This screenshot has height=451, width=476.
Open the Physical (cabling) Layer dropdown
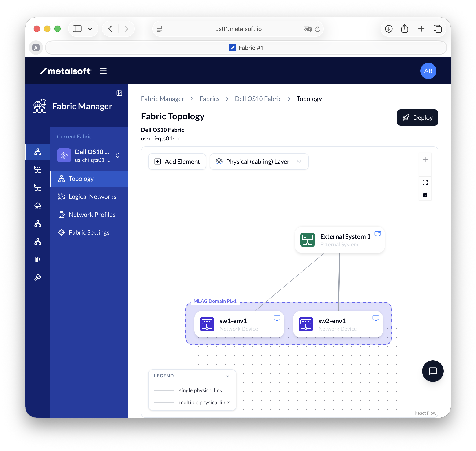pyautogui.click(x=259, y=162)
